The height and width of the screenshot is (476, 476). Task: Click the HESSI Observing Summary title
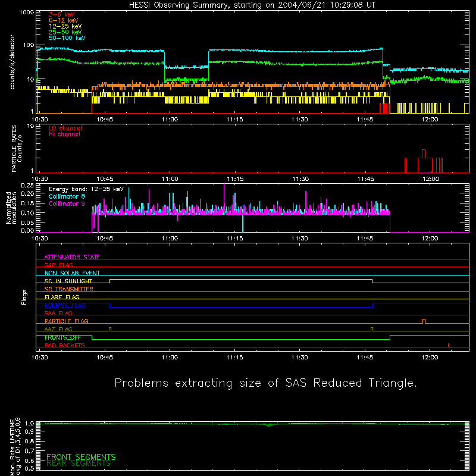(x=252, y=5)
